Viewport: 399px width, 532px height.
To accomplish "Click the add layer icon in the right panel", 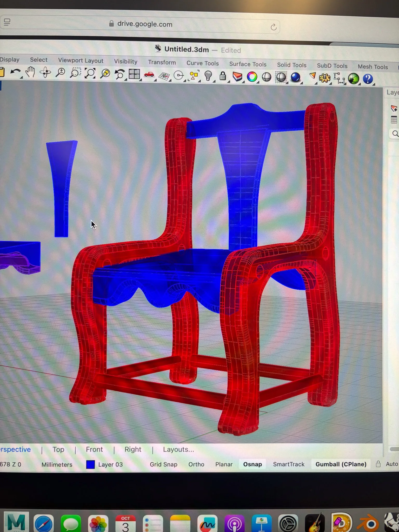I will [394, 108].
